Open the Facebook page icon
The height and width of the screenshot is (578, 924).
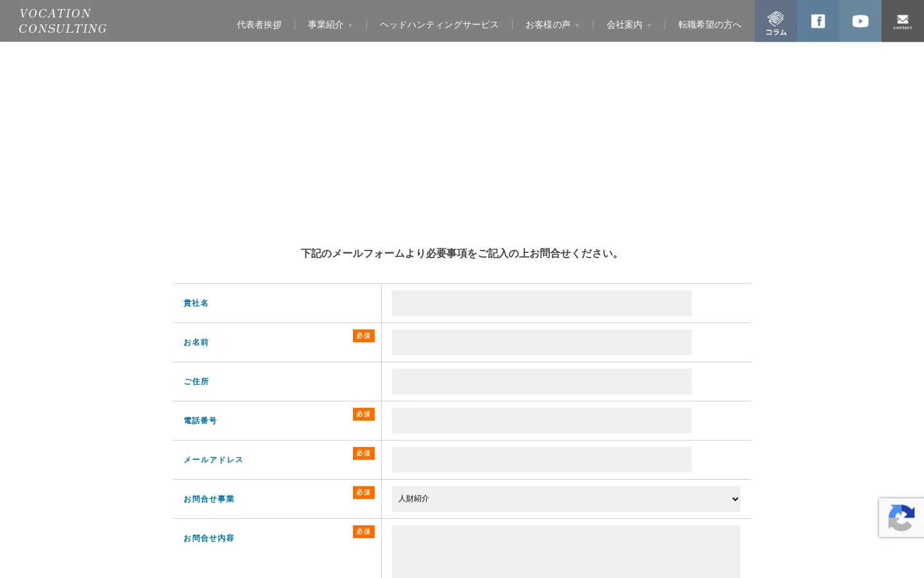point(818,21)
